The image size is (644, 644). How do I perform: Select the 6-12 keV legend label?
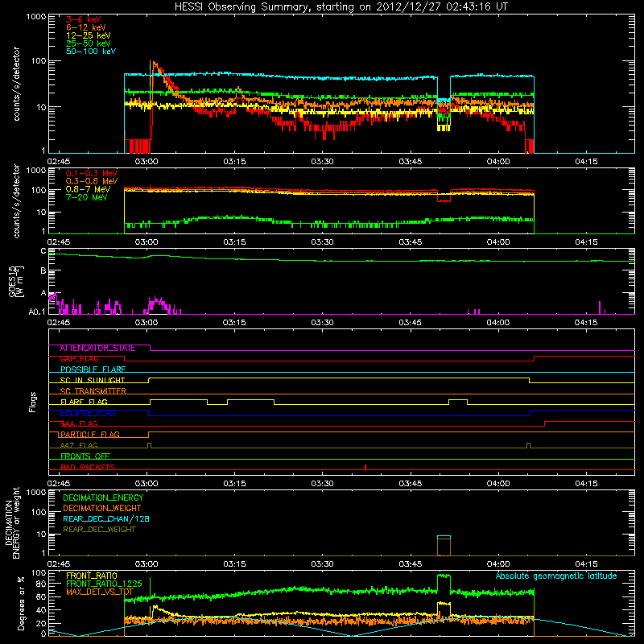tap(86, 27)
